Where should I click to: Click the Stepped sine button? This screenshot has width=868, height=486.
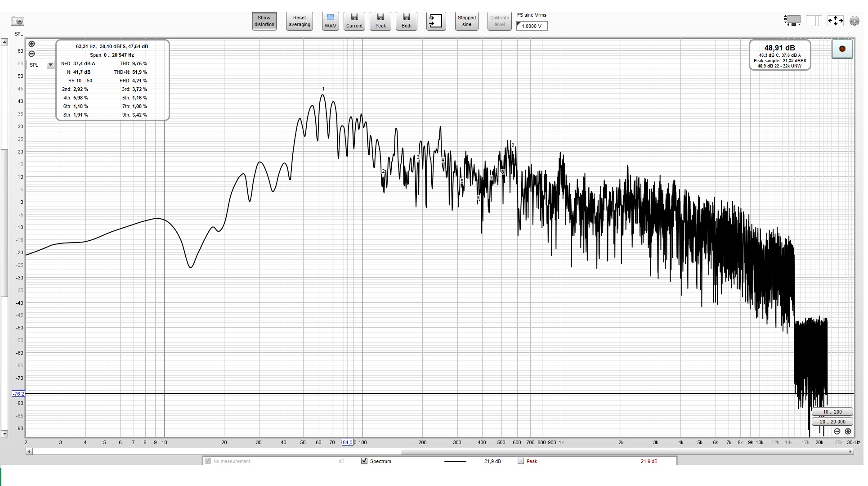[466, 21]
